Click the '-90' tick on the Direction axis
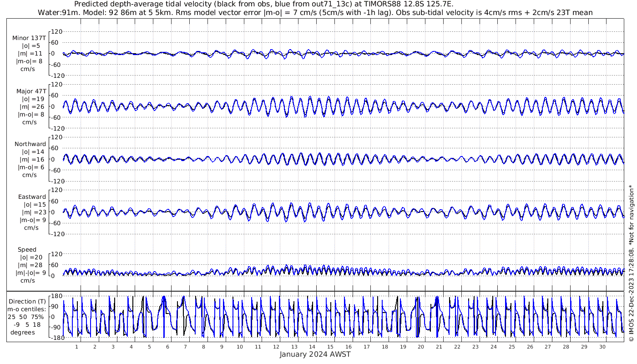This screenshot has width=637, height=364. [56, 328]
